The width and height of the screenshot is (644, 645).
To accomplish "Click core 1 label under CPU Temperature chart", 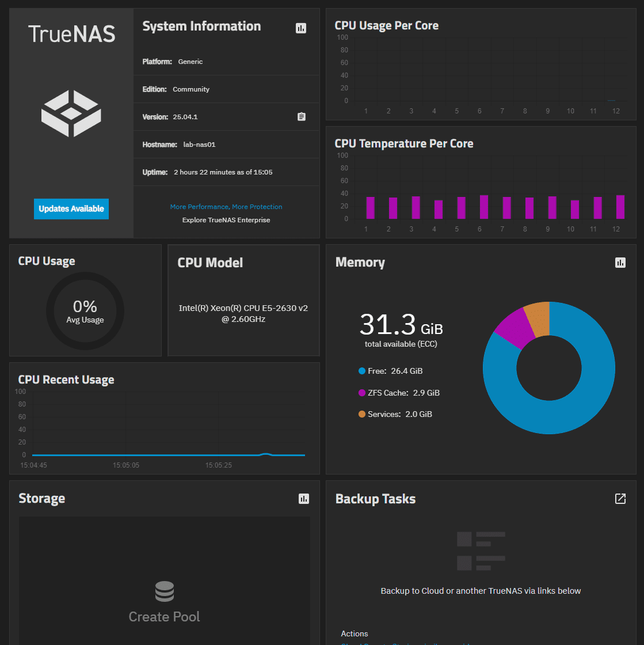I will [366, 229].
